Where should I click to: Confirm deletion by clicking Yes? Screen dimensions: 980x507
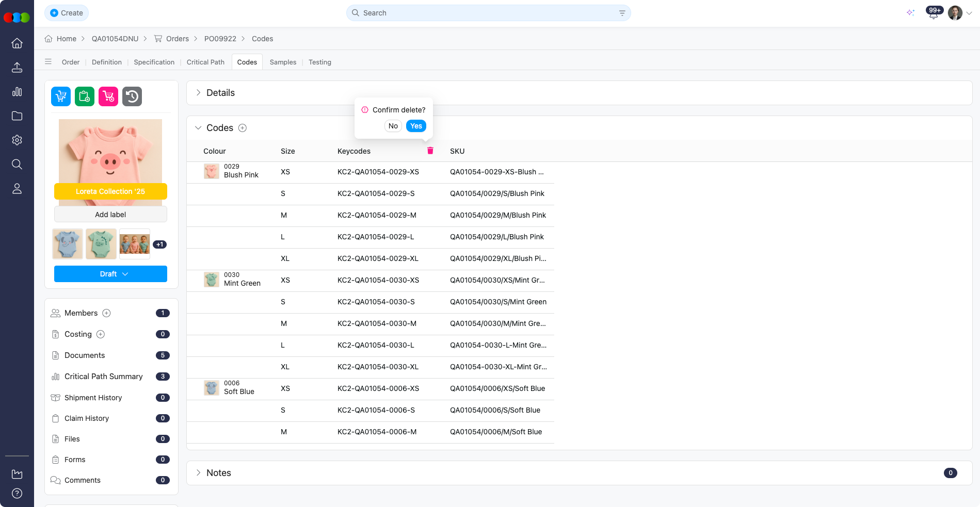tap(416, 126)
